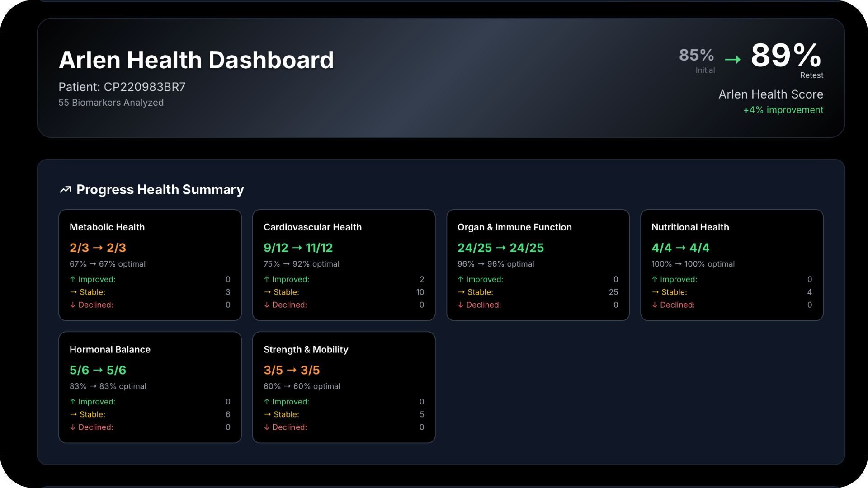Select the Cardiovascular Health card heading
The image size is (868, 488).
click(312, 227)
